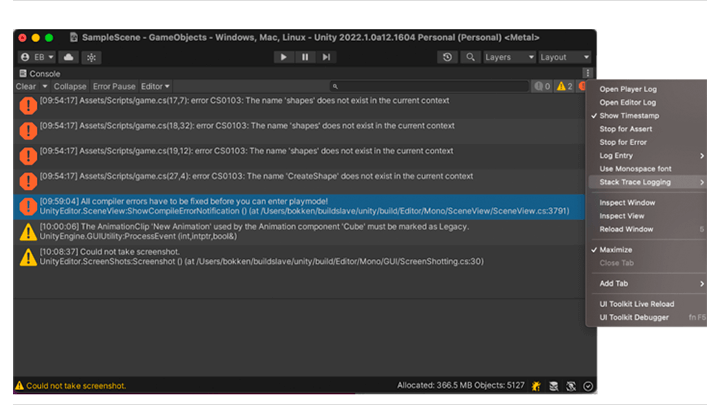Toggle Error Pause
The image size is (720, 405).
tap(114, 86)
